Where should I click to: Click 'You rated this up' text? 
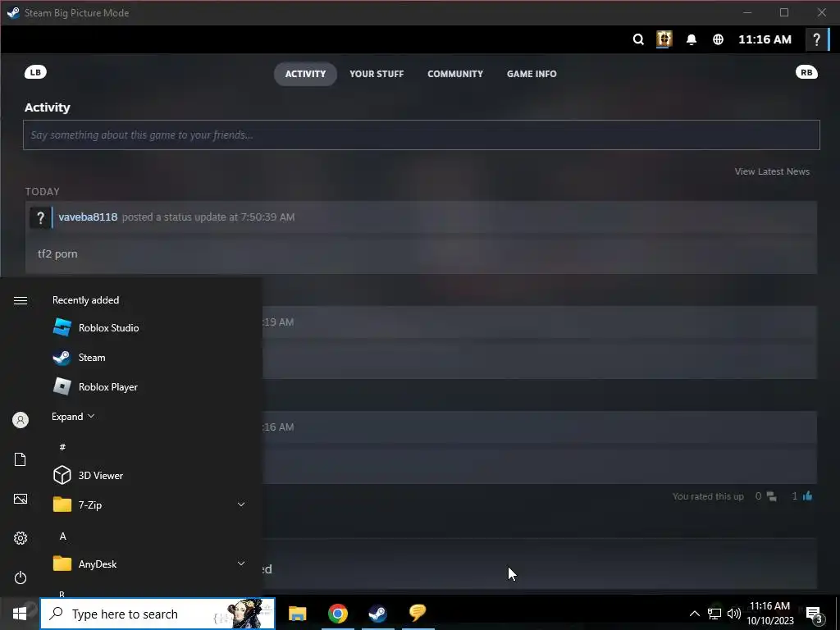click(708, 496)
